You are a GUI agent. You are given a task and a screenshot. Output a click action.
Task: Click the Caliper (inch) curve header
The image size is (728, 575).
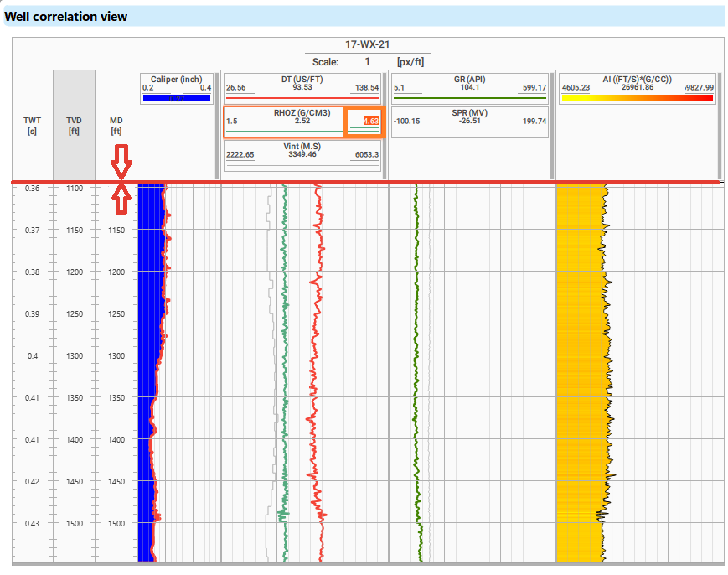click(x=176, y=79)
